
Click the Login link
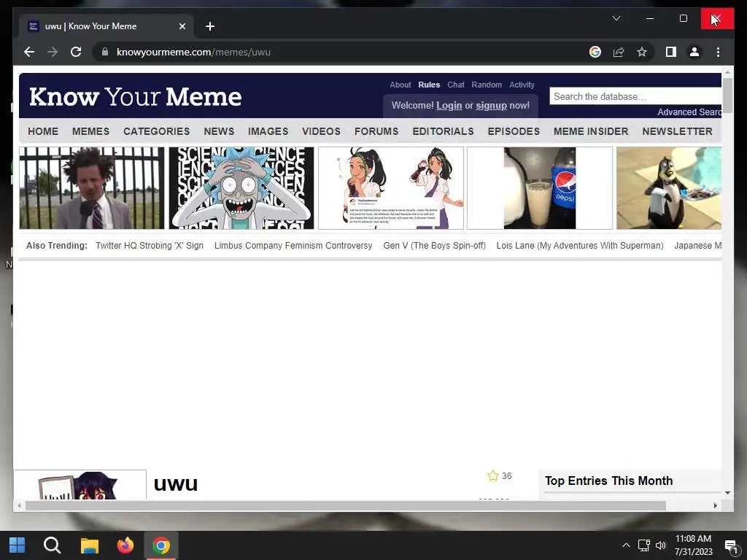click(449, 106)
